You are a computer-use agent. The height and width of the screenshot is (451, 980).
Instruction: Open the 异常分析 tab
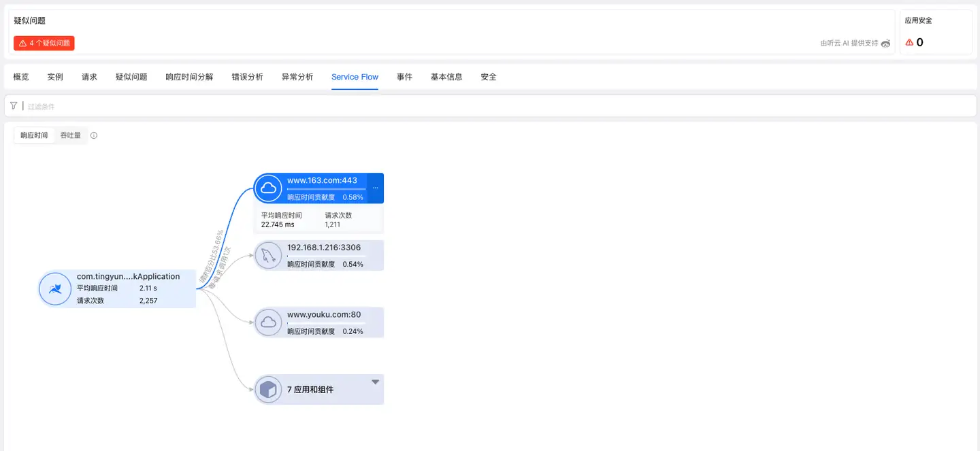pyautogui.click(x=297, y=77)
